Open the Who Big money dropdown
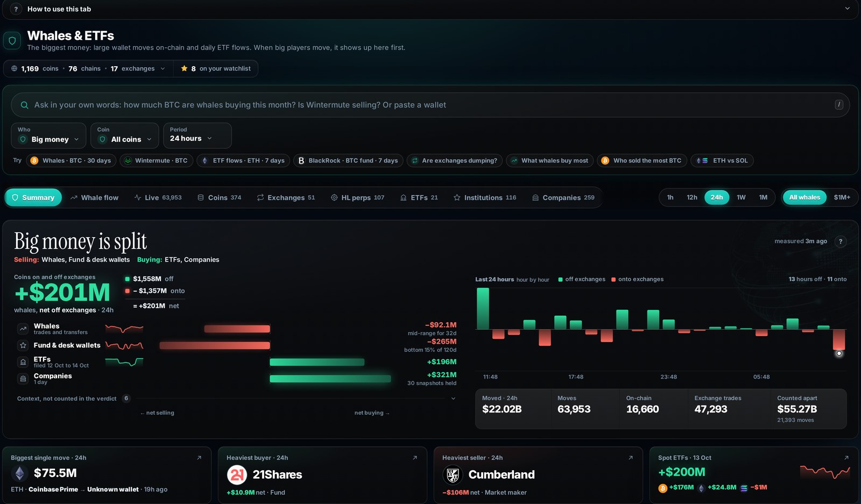The width and height of the screenshot is (861, 504). [48, 136]
